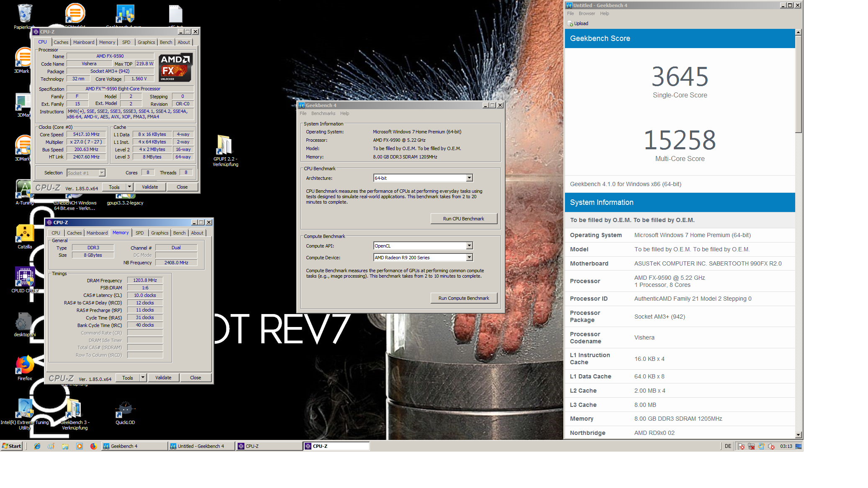Switch to Mainboard tab in upper CPU-Z window
The image size is (868, 488).
coord(84,42)
